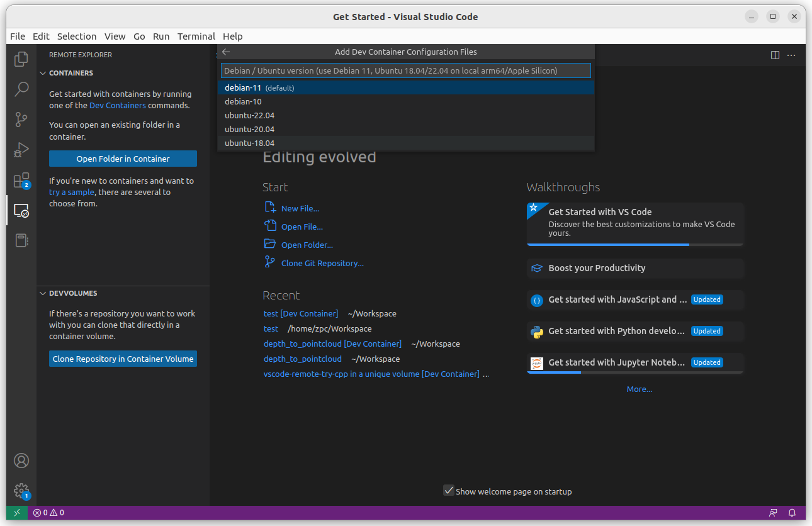Click the New File... link
812x526 pixels.
point(300,208)
